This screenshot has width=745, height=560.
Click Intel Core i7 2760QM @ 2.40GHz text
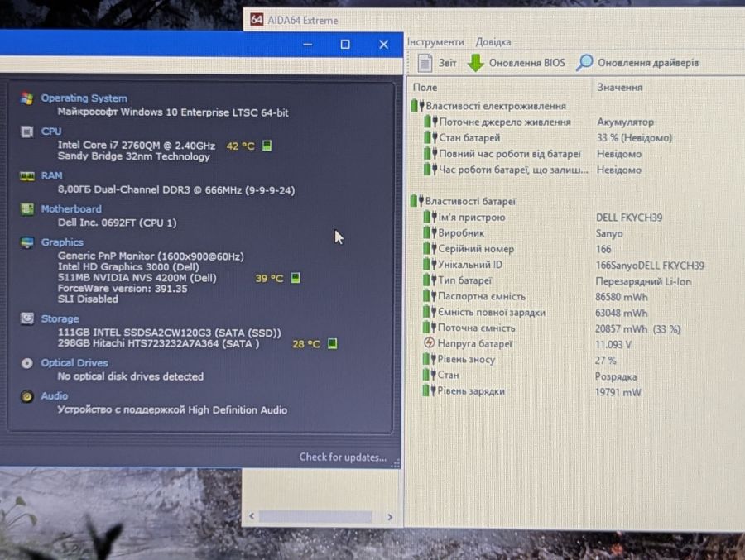click(137, 146)
